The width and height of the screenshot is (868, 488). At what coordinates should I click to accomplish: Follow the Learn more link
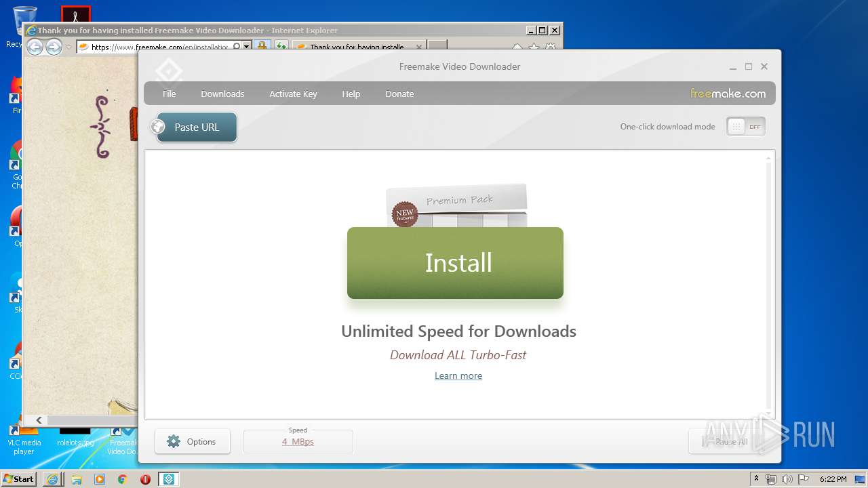coord(458,375)
